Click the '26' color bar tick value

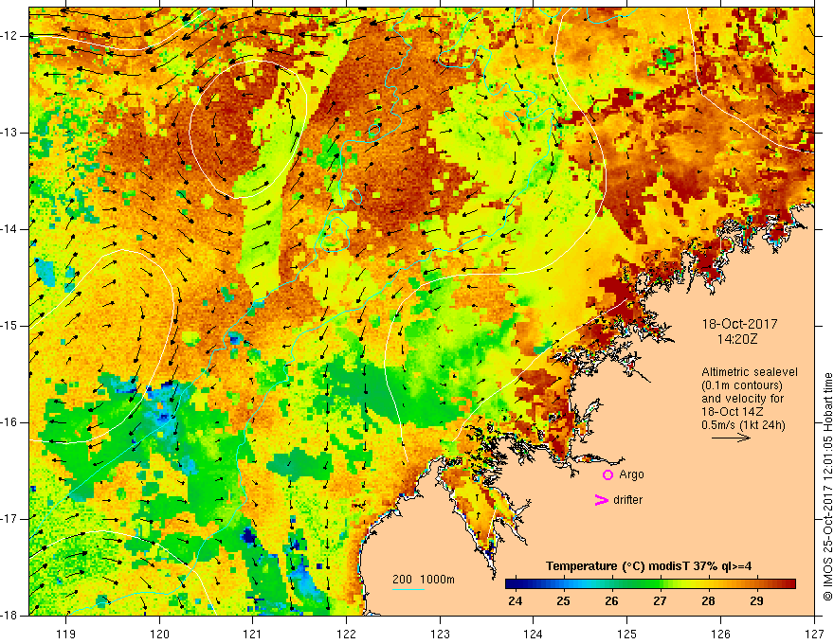point(611,601)
